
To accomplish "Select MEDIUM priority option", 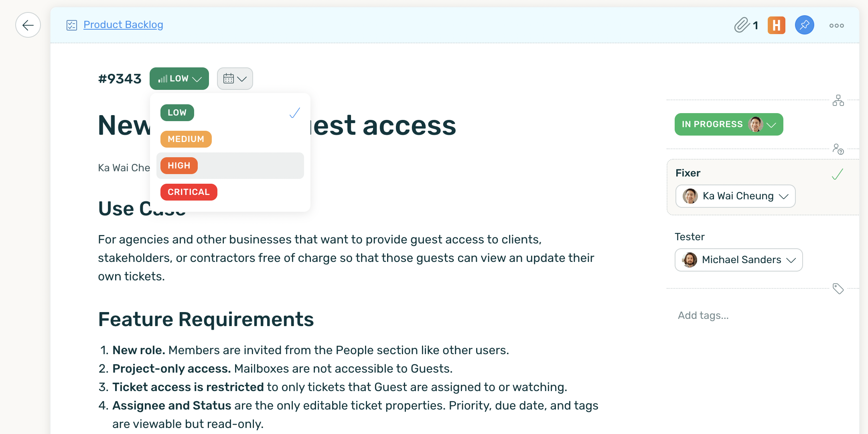I will pos(186,139).
